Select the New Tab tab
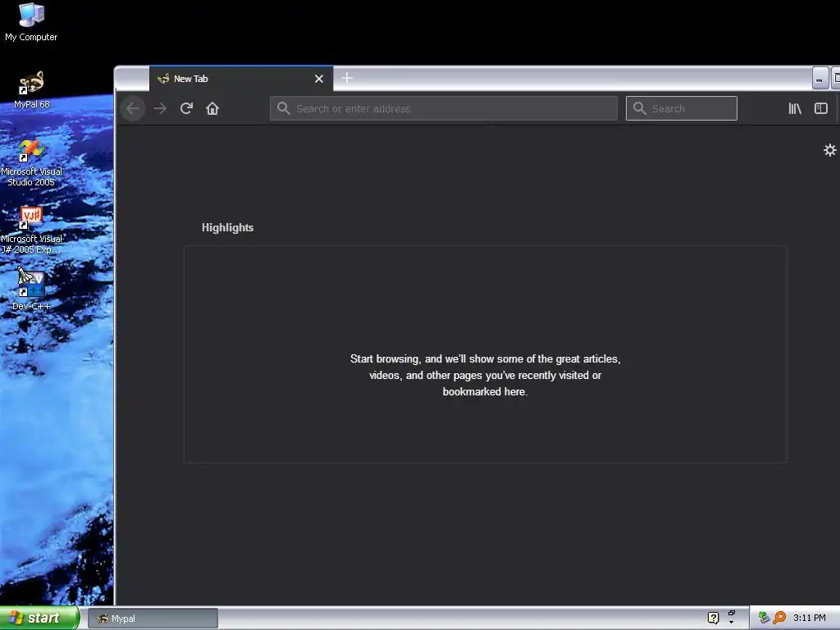The image size is (840, 630). click(x=241, y=79)
